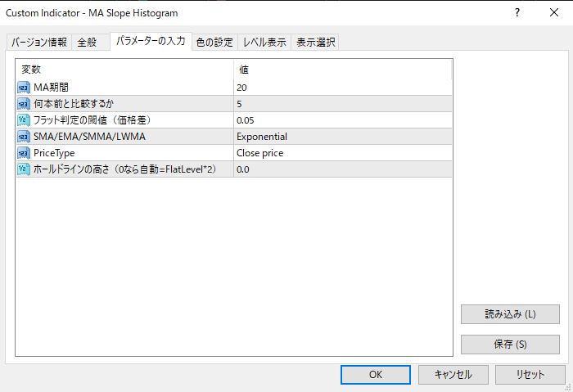Click the icon next to 何本前と比較するか
573x392 pixels.
(x=23, y=104)
